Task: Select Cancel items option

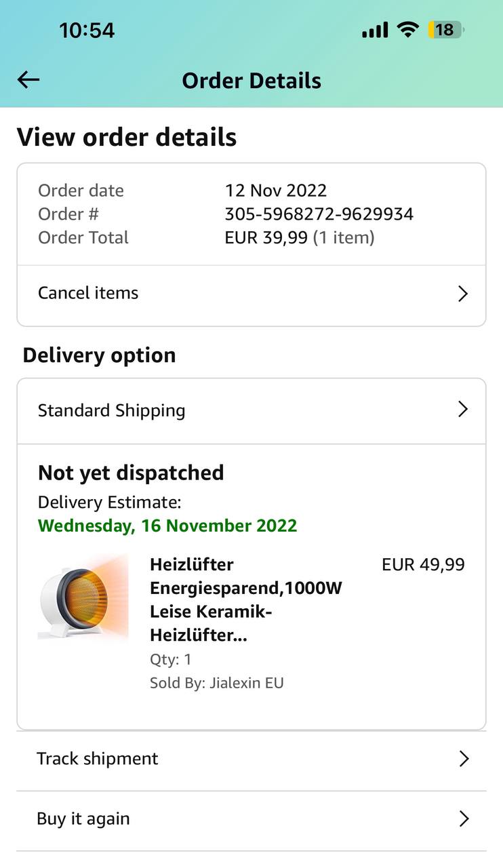Action: click(88, 293)
